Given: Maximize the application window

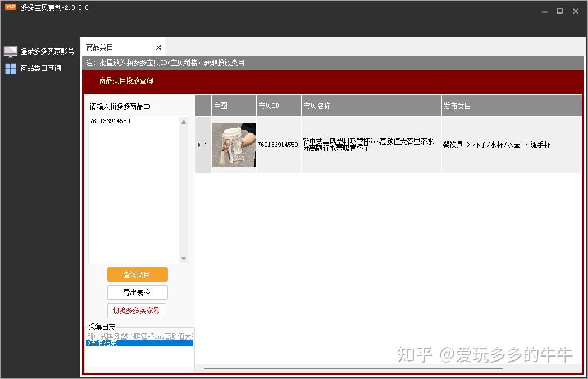Looking at the screenshot, I should coord(560,11).
